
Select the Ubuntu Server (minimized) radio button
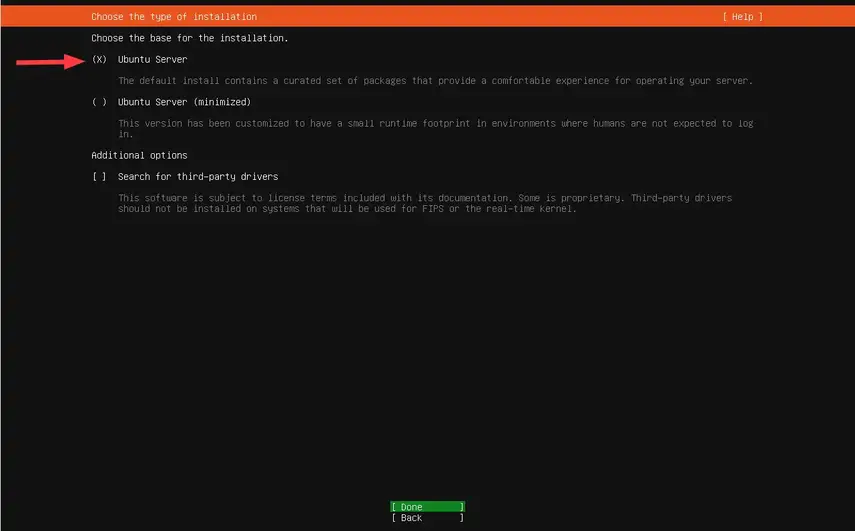coord(99,102)
